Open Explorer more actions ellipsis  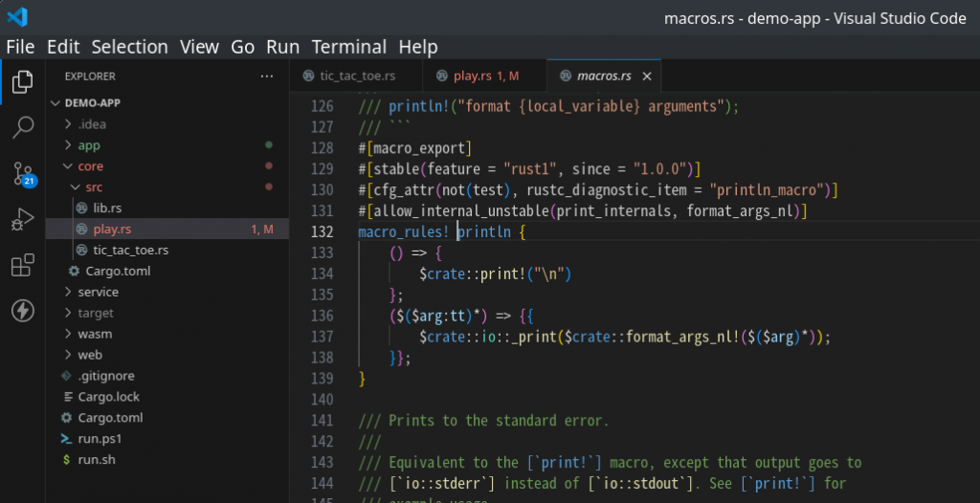pyautogui.click(x=267, y=77)
